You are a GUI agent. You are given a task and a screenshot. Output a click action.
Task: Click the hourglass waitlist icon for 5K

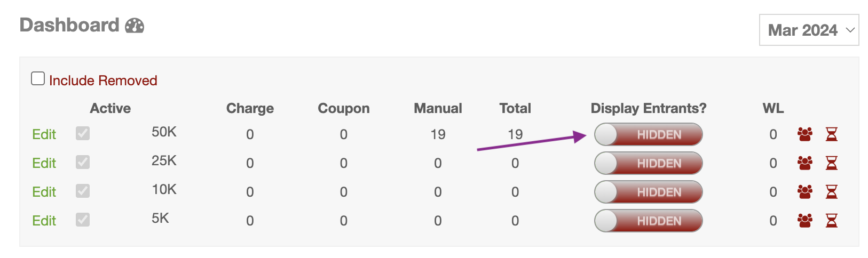pos(831,221)
